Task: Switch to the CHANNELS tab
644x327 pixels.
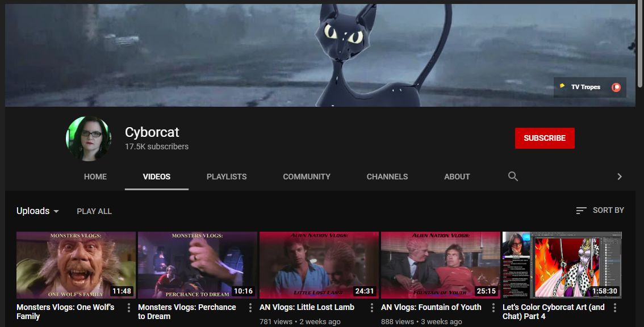Action: coord(387,177)
